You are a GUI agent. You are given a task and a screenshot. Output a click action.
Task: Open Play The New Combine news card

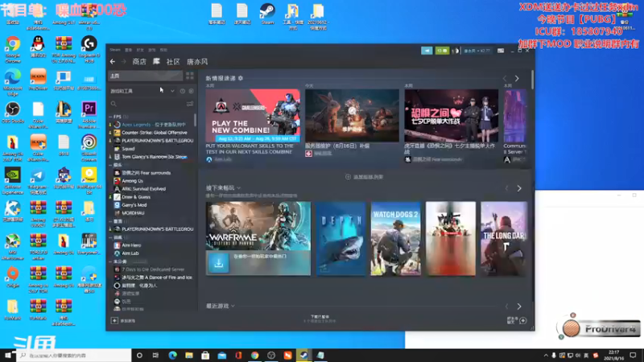pos(253,116)
